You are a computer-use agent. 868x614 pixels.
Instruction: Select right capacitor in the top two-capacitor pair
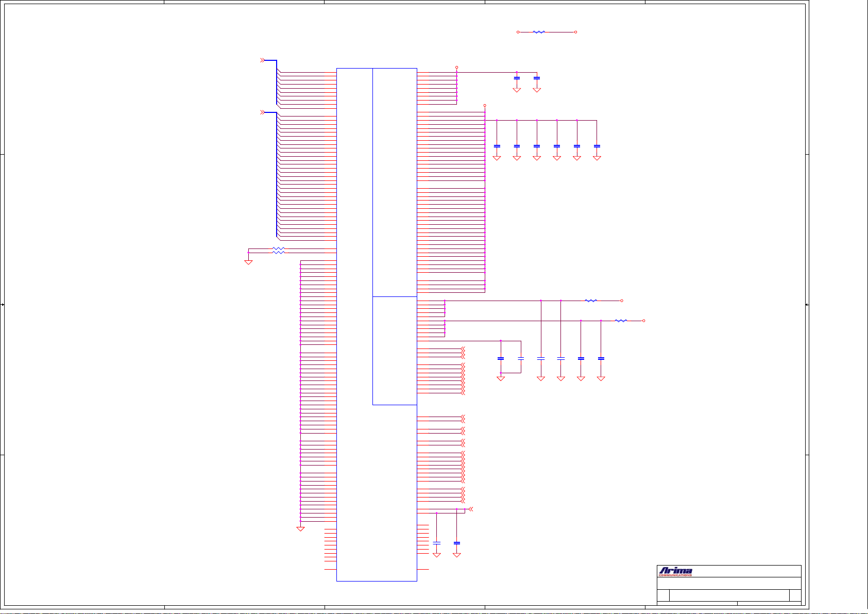[537, 78]
